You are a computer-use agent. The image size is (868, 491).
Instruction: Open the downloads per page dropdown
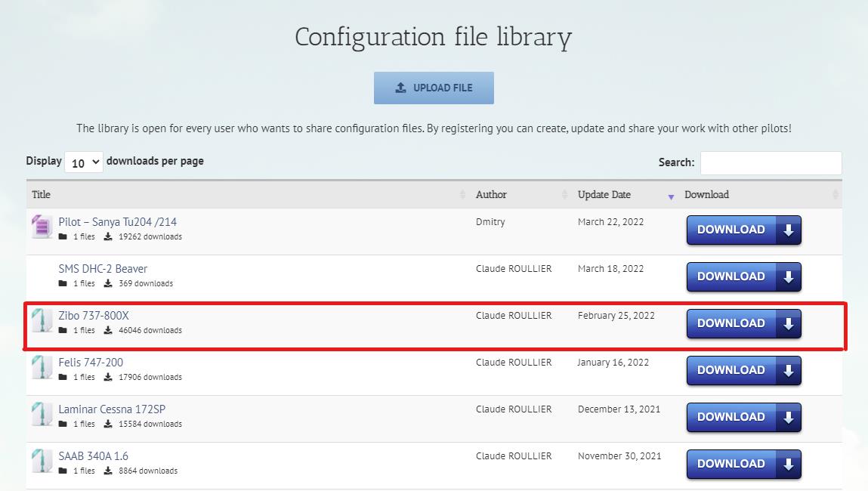[84, 162]
